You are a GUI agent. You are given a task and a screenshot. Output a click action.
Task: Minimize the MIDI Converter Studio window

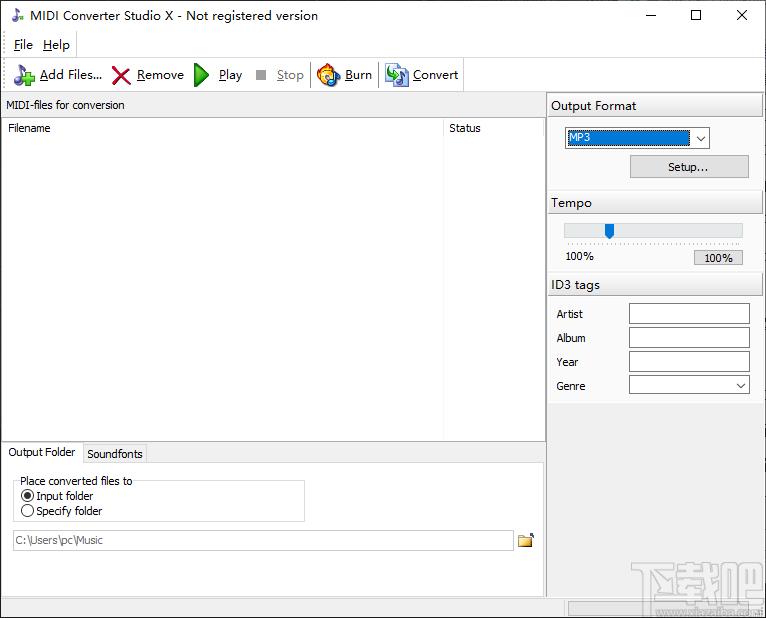click(651, 15)
